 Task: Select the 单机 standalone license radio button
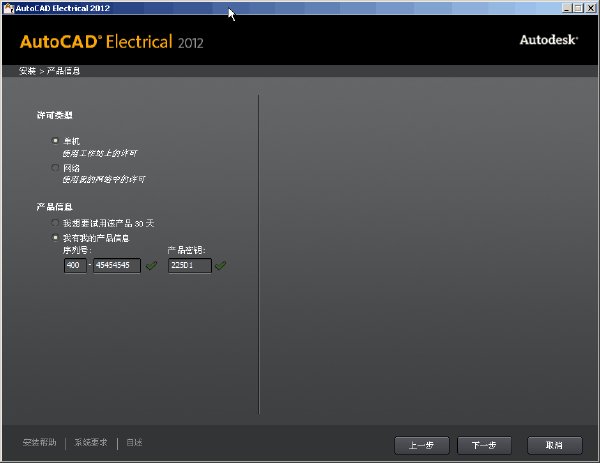pyautogui.click(x=55, y=141)
